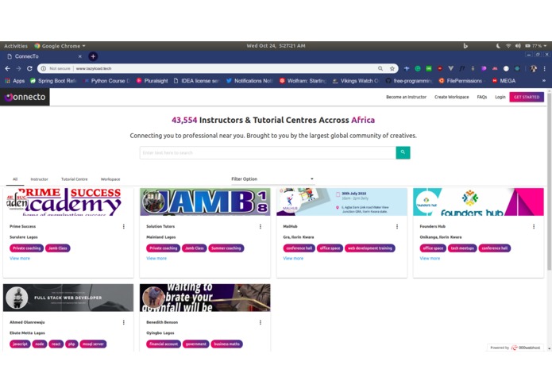The width and height of the screenshot is (552, 392).
Task: Go back with the browser back arrow
Action: [x=8, y=68]
